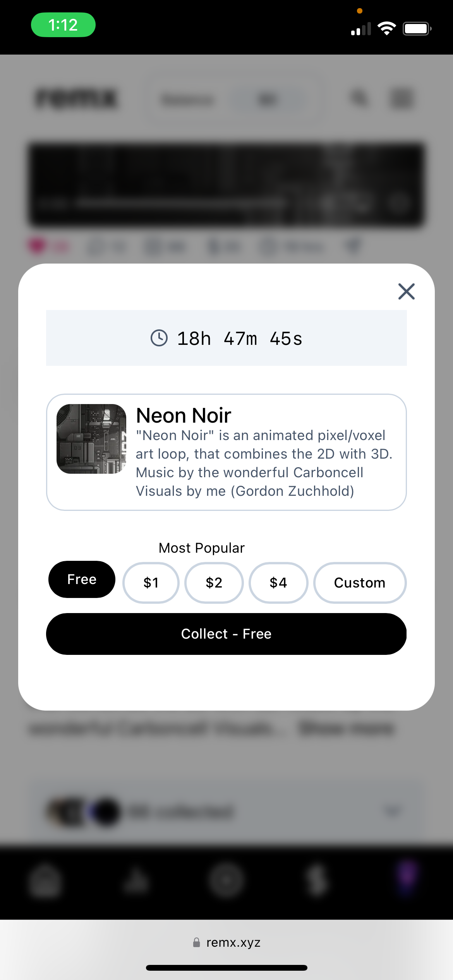This screenshot has width=453, height=980.
Task: Tap the blurred pink heart icon
Action: 38,245
